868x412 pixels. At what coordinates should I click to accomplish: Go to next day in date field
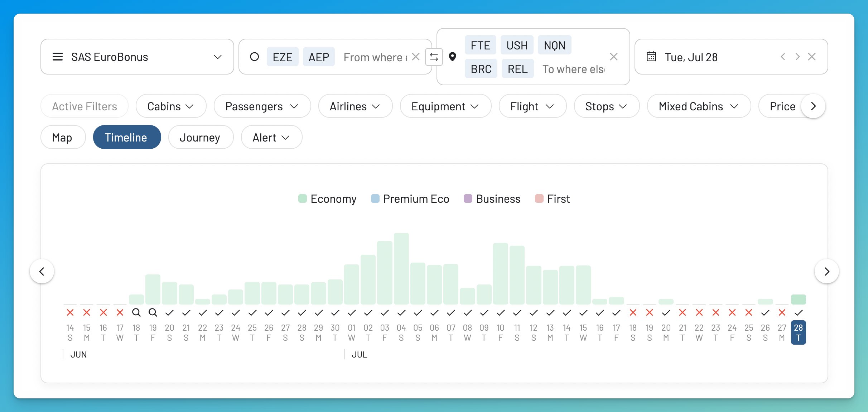point(797,57)
